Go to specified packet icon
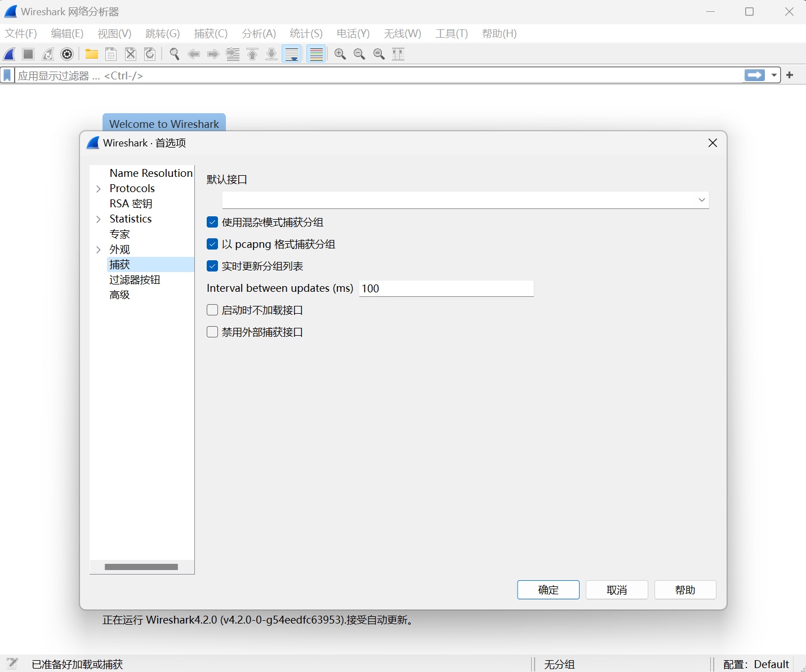Screen dimensions: 806x672 (x=233, y=54)
